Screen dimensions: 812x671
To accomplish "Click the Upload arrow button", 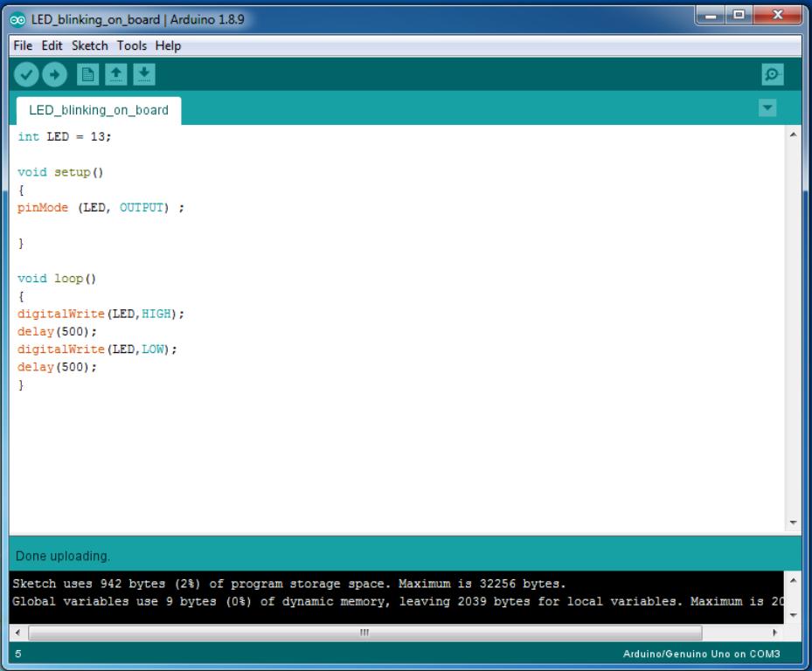I will 54,74.
